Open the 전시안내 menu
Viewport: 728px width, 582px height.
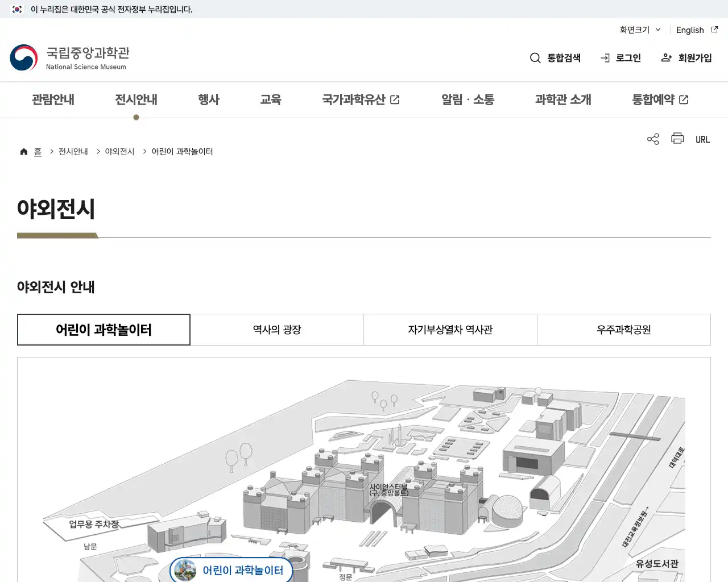tap(135, 99)
